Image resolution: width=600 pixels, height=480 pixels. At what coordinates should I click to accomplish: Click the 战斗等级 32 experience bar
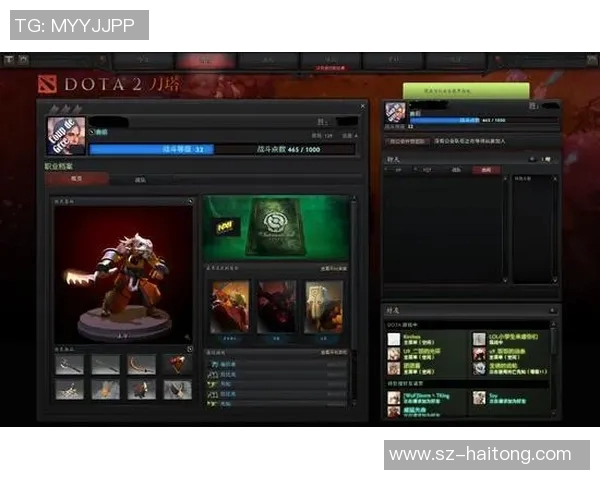[152, 149]
